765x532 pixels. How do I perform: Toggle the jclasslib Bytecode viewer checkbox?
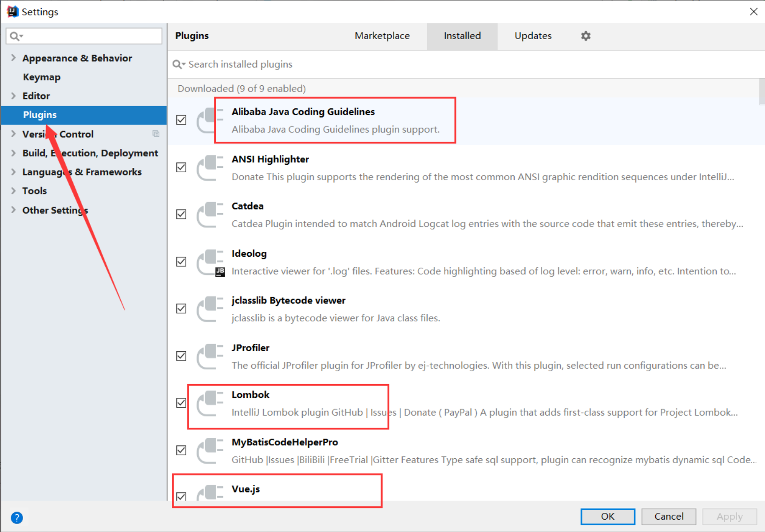pos(181,309)
